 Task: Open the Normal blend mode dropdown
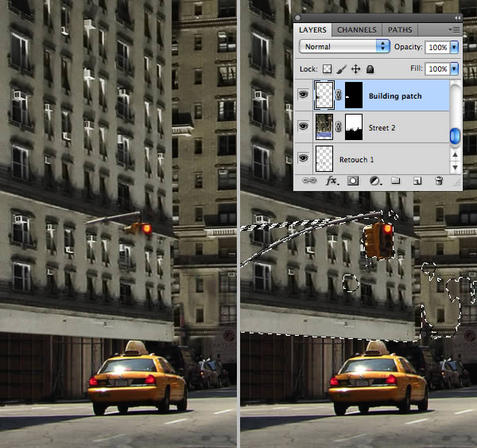point(344,47)
